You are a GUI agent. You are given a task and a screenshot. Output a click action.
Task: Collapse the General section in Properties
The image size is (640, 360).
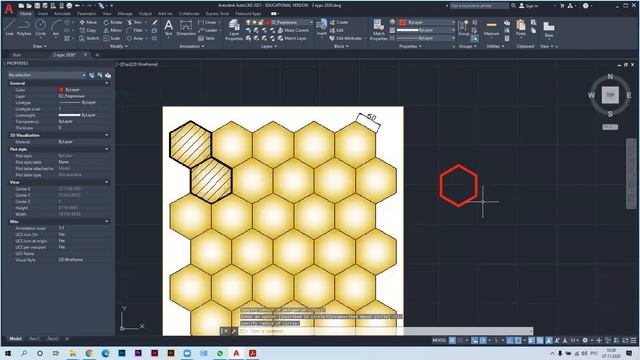tap(107, 83)
